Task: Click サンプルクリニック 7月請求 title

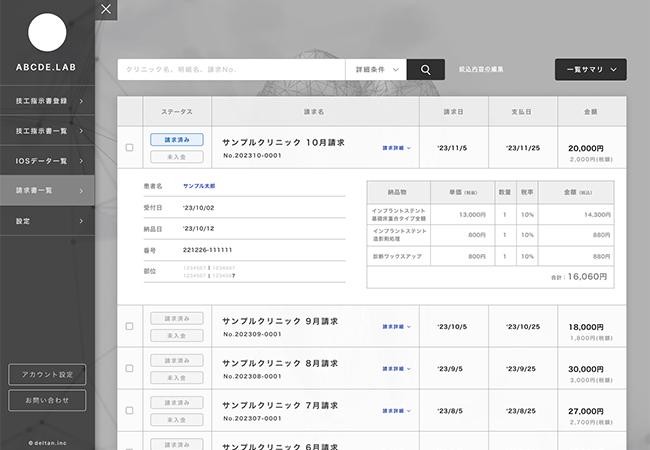Action: point(280,405)
